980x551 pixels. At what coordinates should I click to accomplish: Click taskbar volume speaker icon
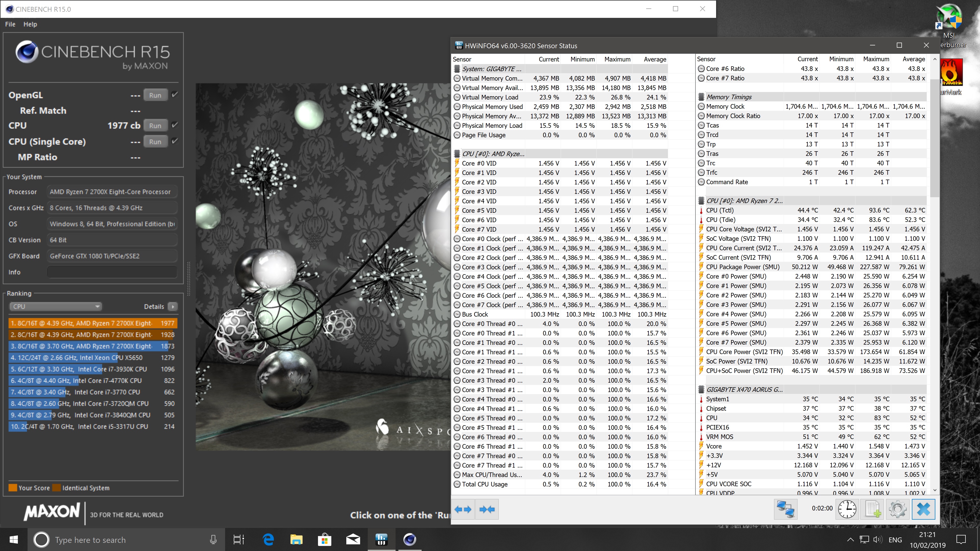(878, 540)
